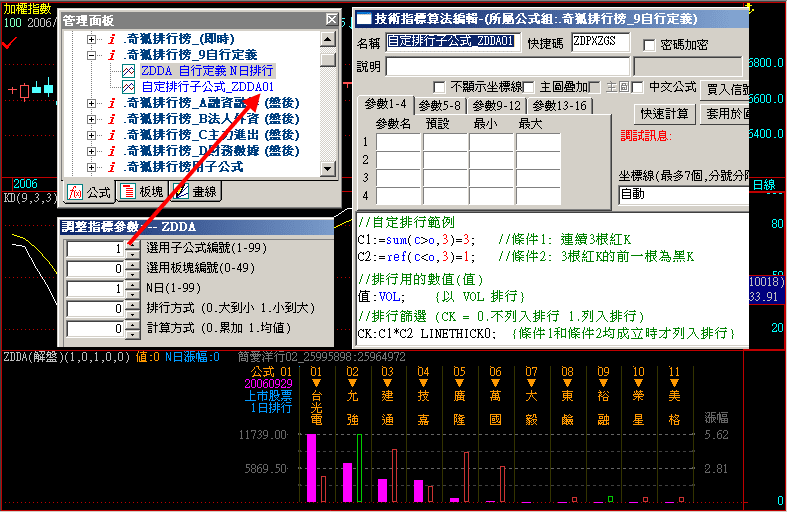Click chart icon beside 自定排行子公式_ZDDA01
Viewport: 787px width, 512px height.
(x=128, y=87)
